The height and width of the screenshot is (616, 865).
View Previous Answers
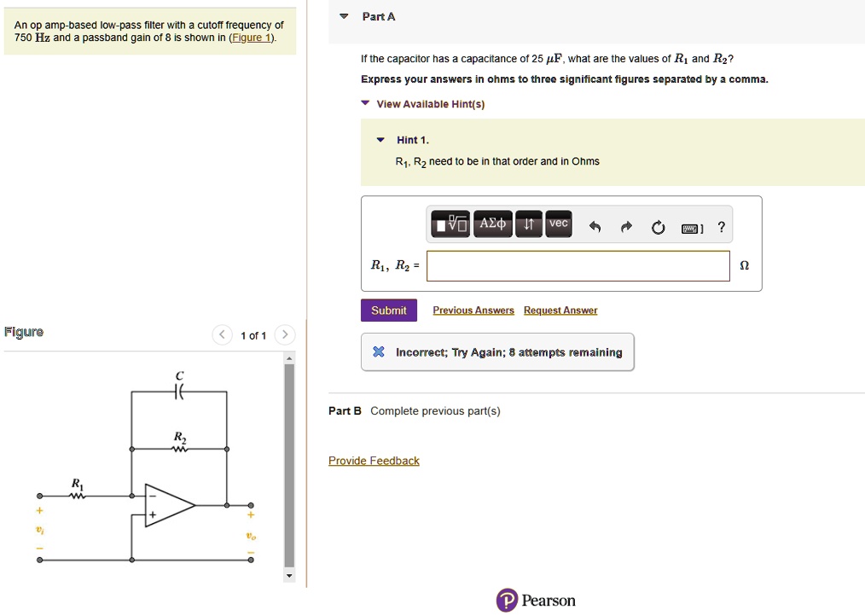pyautogui.click(x=473, y=310)
